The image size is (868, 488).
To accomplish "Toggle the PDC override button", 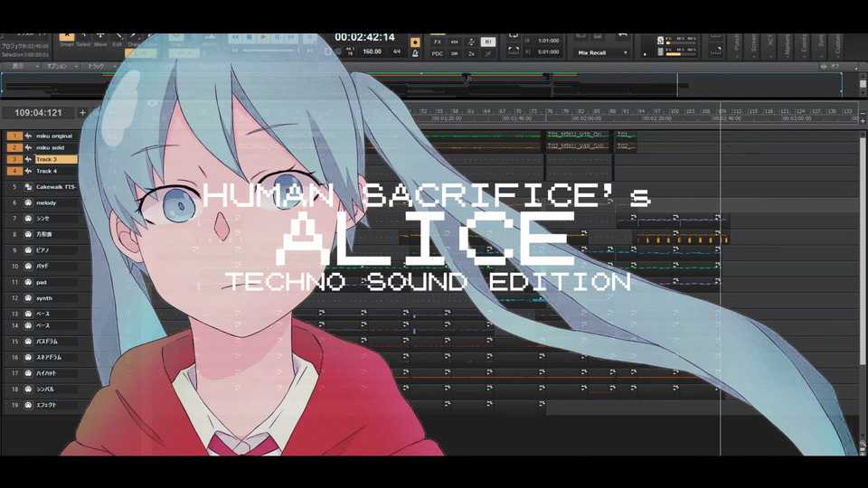I will coord(438,53).
